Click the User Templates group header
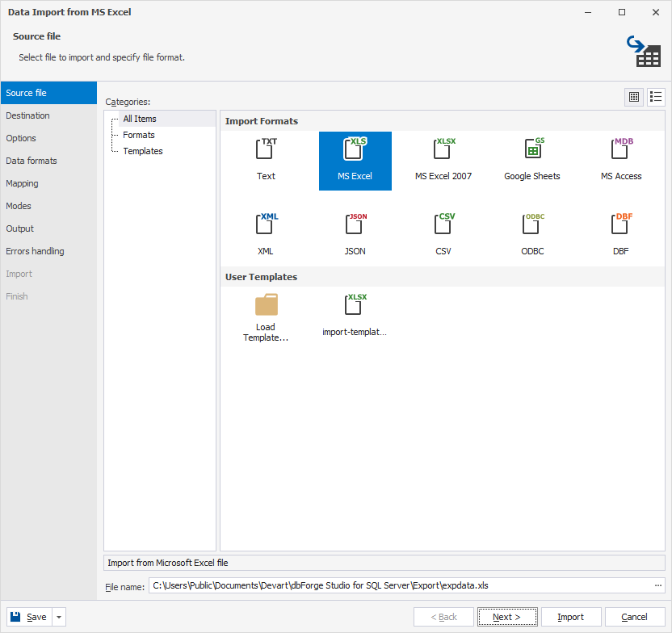672x633 pixels. (443, 277)
